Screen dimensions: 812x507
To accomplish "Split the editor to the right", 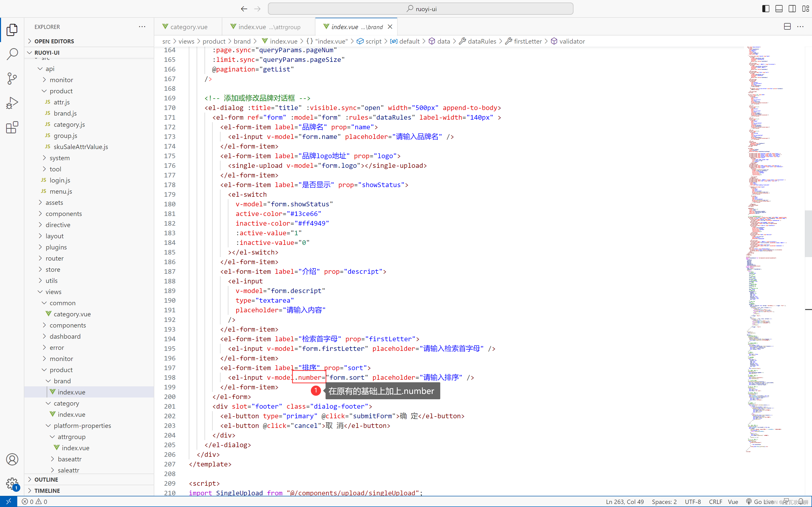I will tap(787, 26).
